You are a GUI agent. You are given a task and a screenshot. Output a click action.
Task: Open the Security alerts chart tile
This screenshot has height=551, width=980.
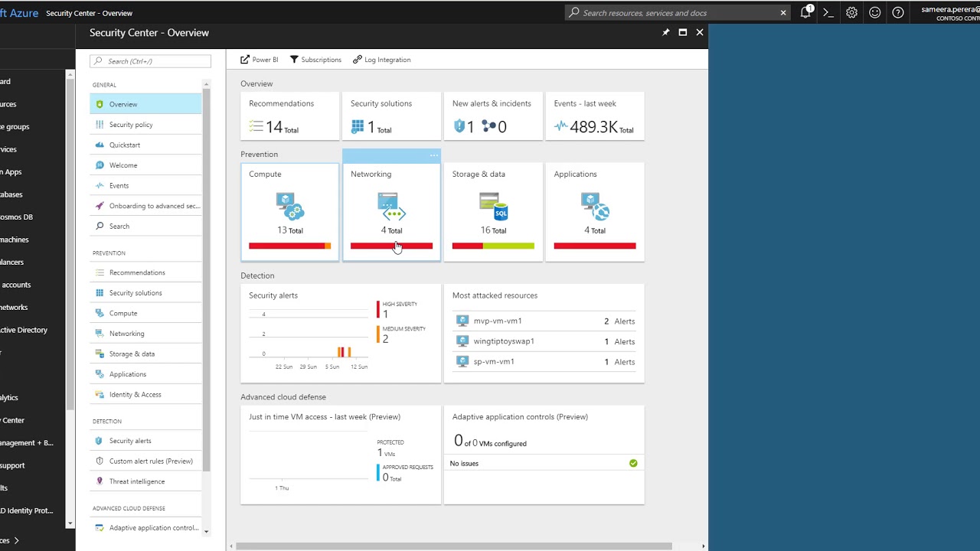point(341,333)
